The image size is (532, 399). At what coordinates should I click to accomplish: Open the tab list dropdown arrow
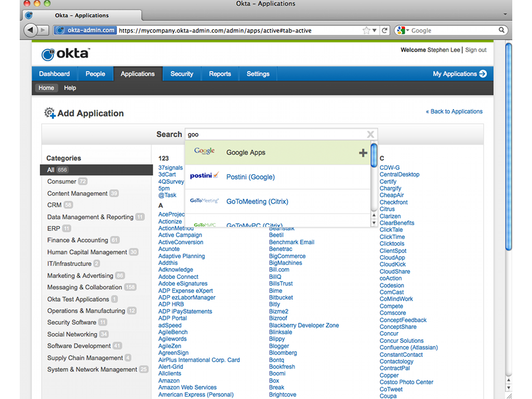pyautogui.click(x=506, y=15)
